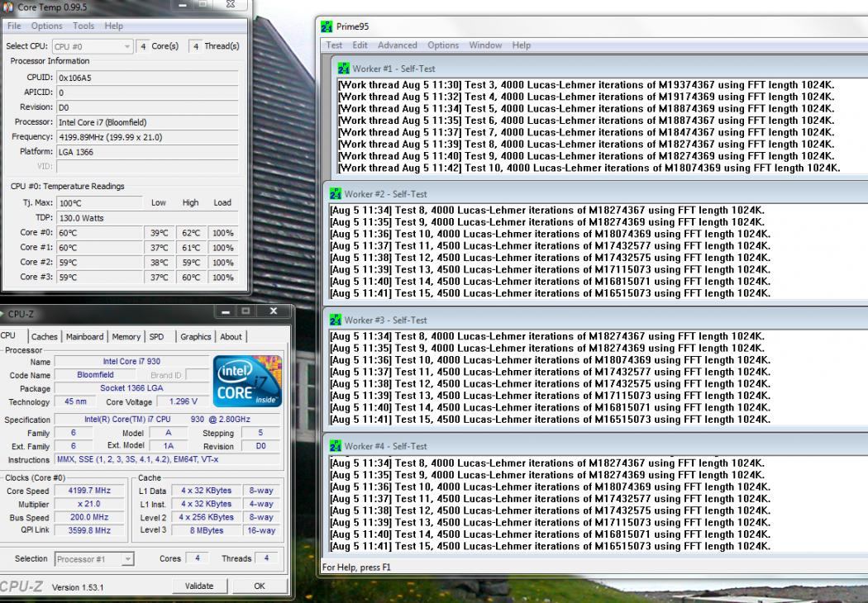Click the Level 3 cache value 8 MBytes
This screenshot has height=603, width=868.
207,530
